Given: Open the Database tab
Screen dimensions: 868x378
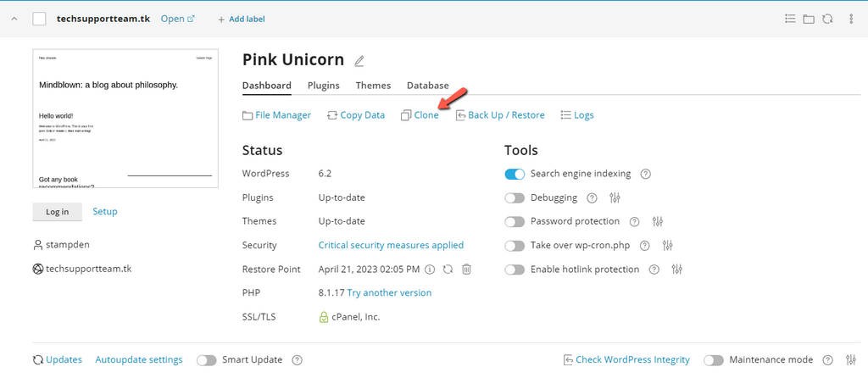Looking at the screenshot, I should pos(428,86).
